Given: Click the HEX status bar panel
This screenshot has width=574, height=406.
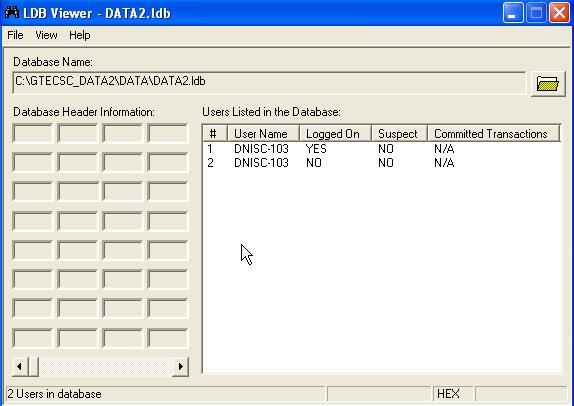Looking at the screenshot, I should (x=453, y=394).
